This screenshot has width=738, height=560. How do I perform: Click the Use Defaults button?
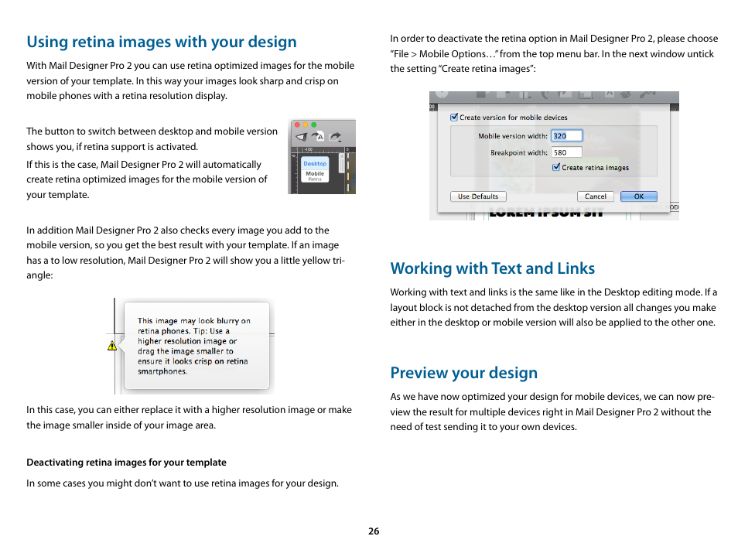pos(478,196)
